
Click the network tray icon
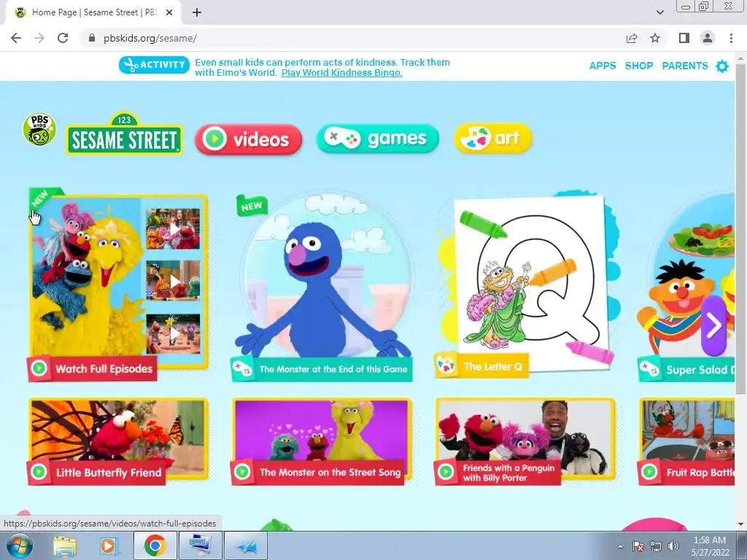[656, 546]
